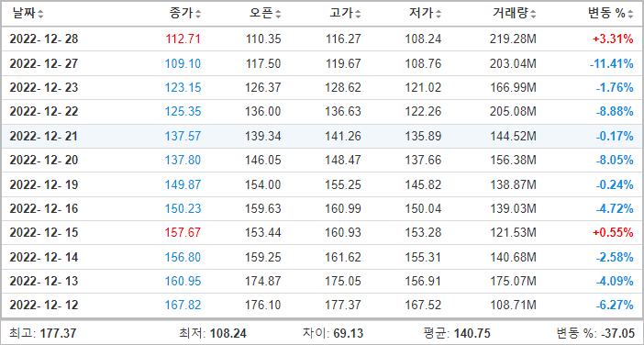The image size is (644, 345).
Task: Click volume 121.53M
Action: (513, 233)
